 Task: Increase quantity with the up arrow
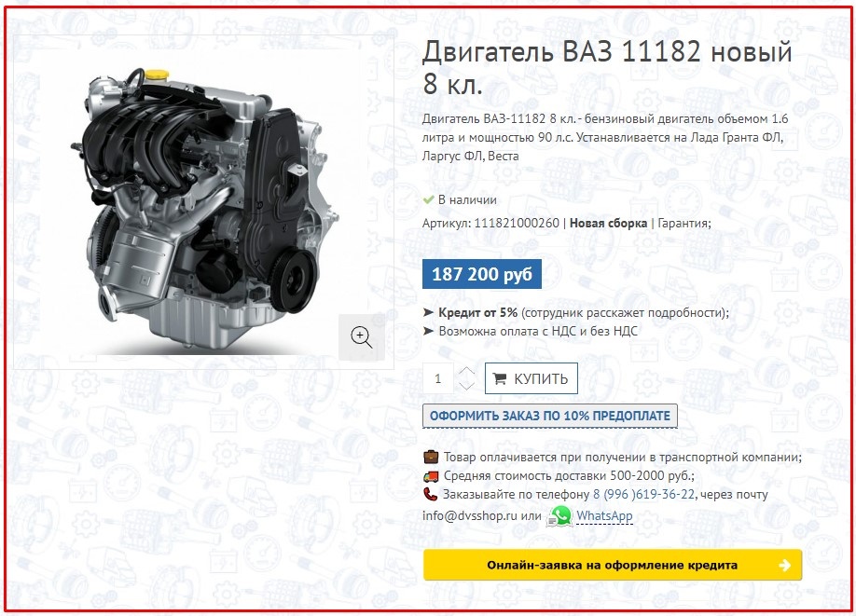click(466, 372)
